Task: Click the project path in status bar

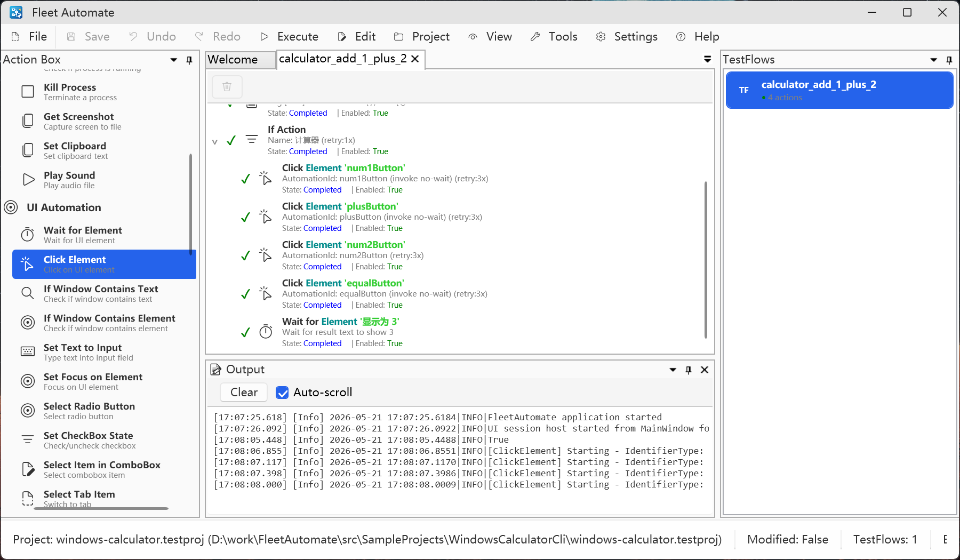Action: (x=367, y=540)
